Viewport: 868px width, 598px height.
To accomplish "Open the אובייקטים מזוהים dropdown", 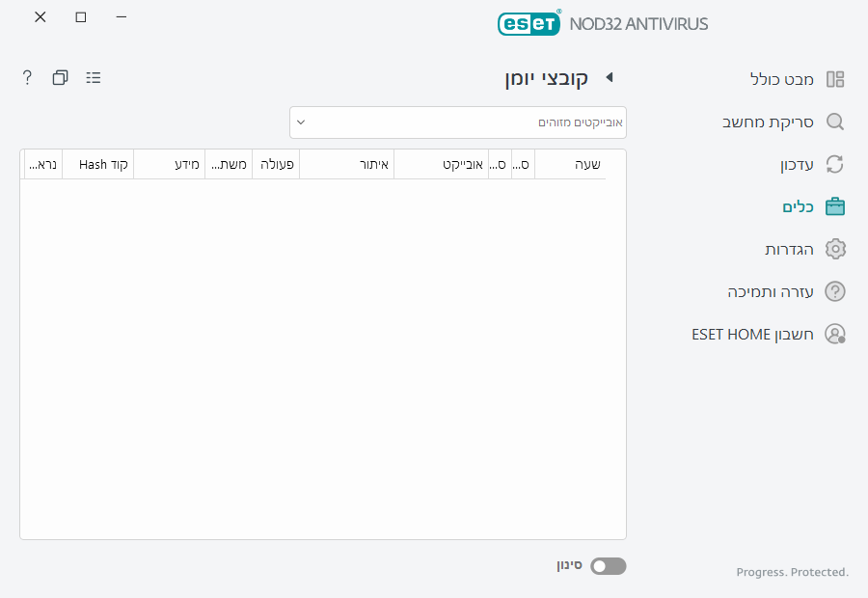I will pyautogui.click(x=302, y=122).
